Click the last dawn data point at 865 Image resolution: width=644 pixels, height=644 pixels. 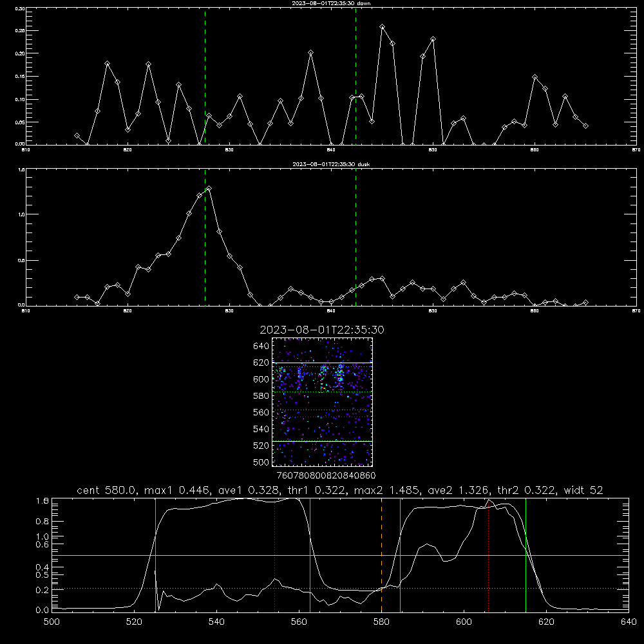point(585,126)
